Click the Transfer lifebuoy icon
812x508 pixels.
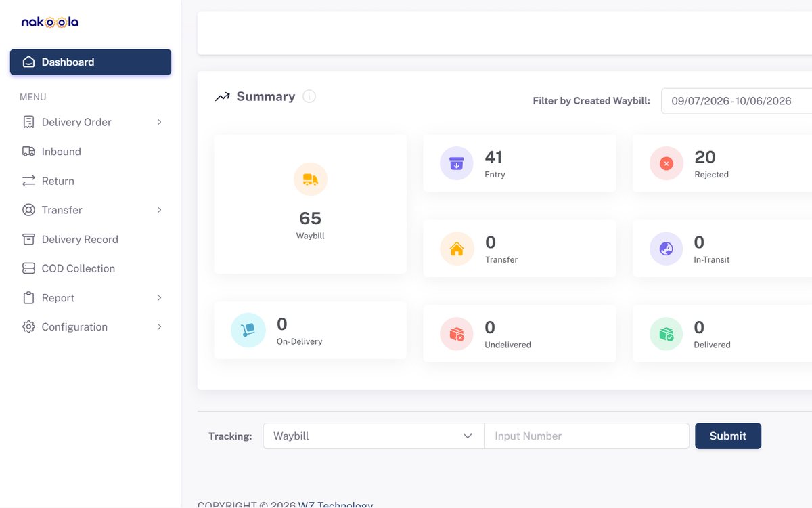pos(28,210)
